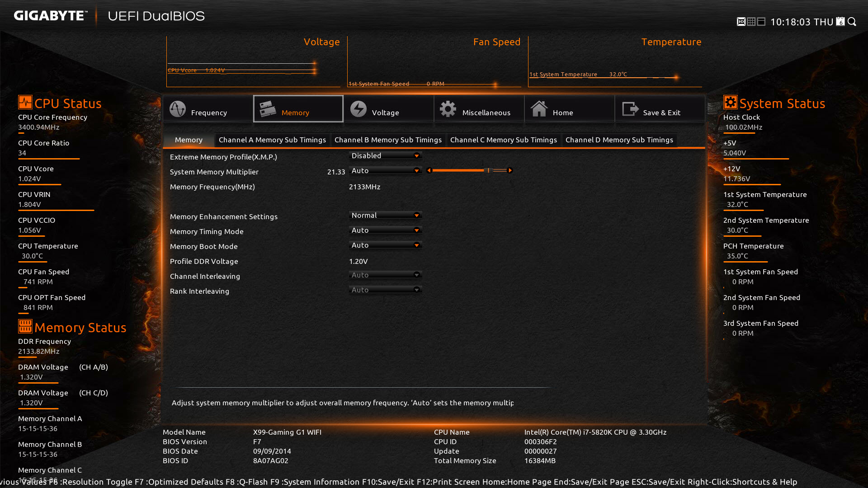This screenshot has width=868, height=488.
Task: Click the 21.33 multiplier value
Action: [336, 172]
